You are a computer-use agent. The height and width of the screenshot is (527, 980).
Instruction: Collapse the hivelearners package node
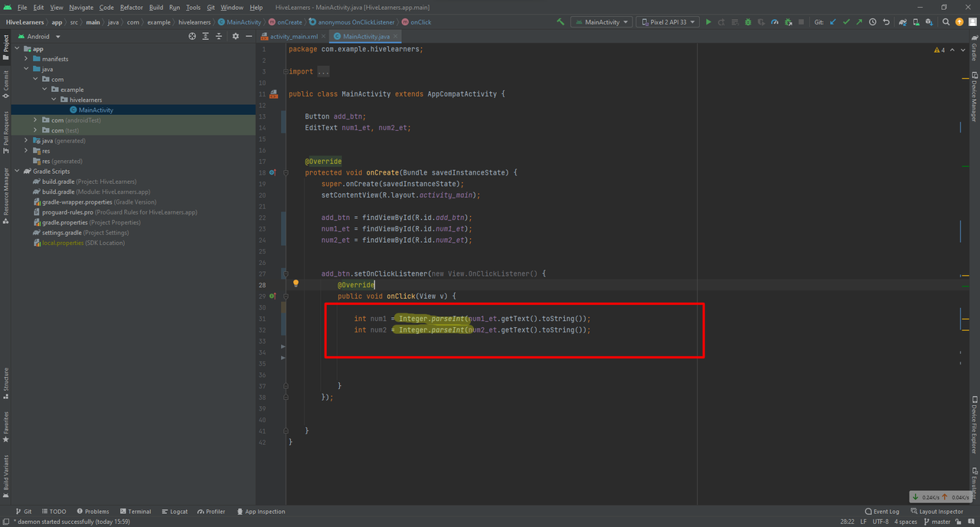coord(54,100)
